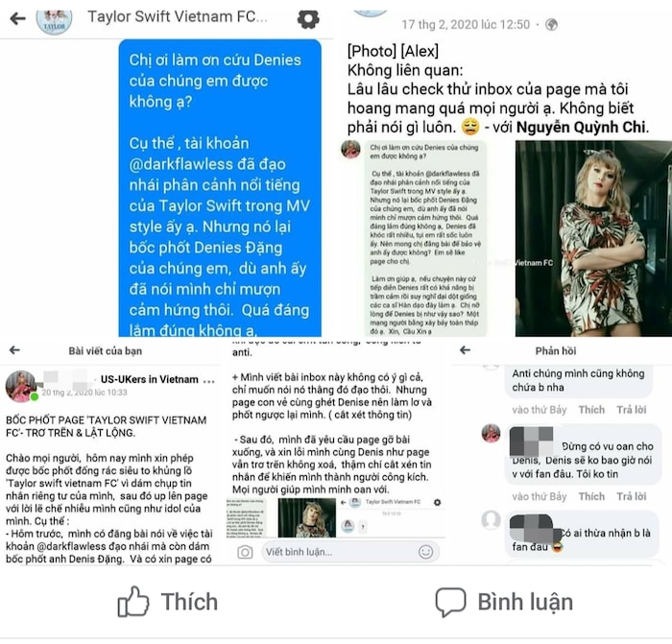This screenshot has width=672, height=644.
Task: Open the tagged name Nguyễn Quỳnh Chi
Action: pyautogui.click(x=580, y=128)
